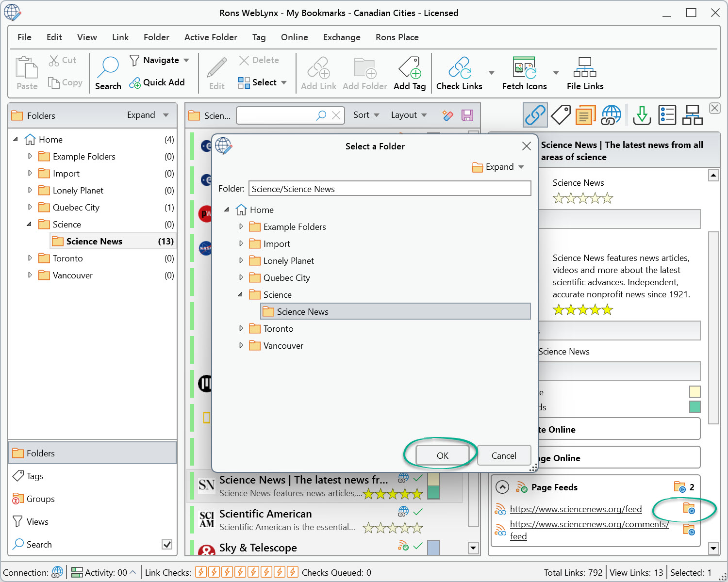Viewport: 728px width, 582px height.
Task: Expand Quebec City in the dialog tree
Action: pyautogui.click(x=241, y=277)
